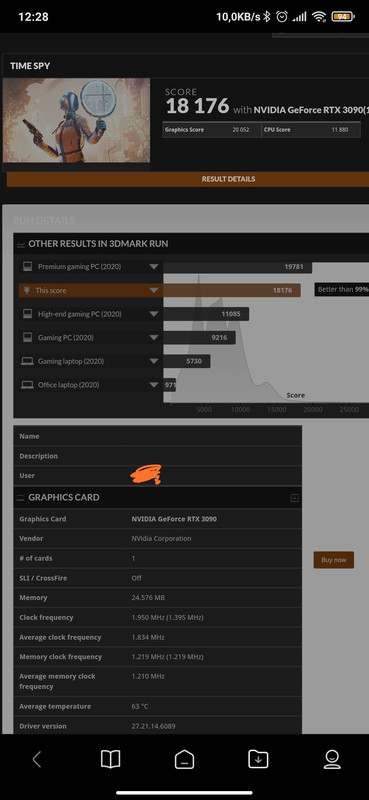The width and height of the screenshot is (369, 800).
Task: Click the trophy icon beside This score
Action: click(x=27, y=290)
